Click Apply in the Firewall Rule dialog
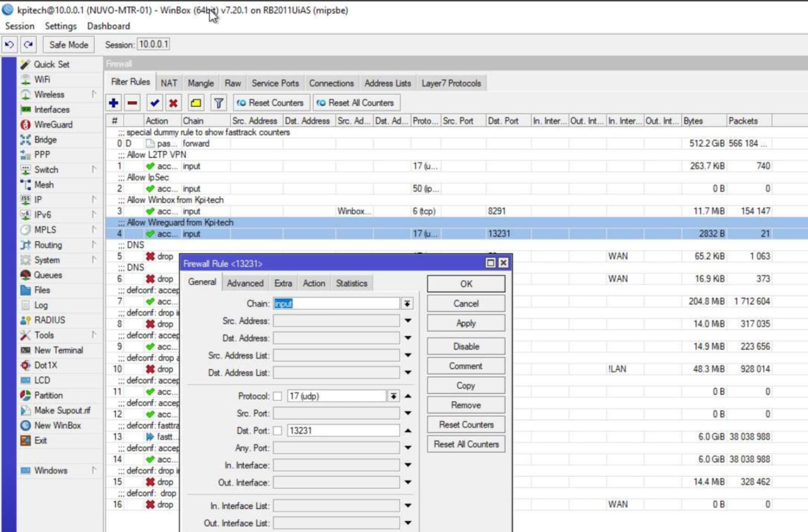This screenshot has width=808, height=532. [x=466, y=323]
